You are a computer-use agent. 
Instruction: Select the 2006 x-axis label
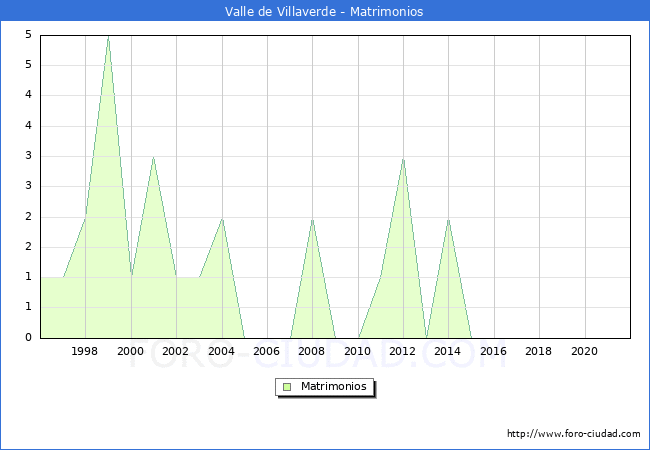(267, 351)
